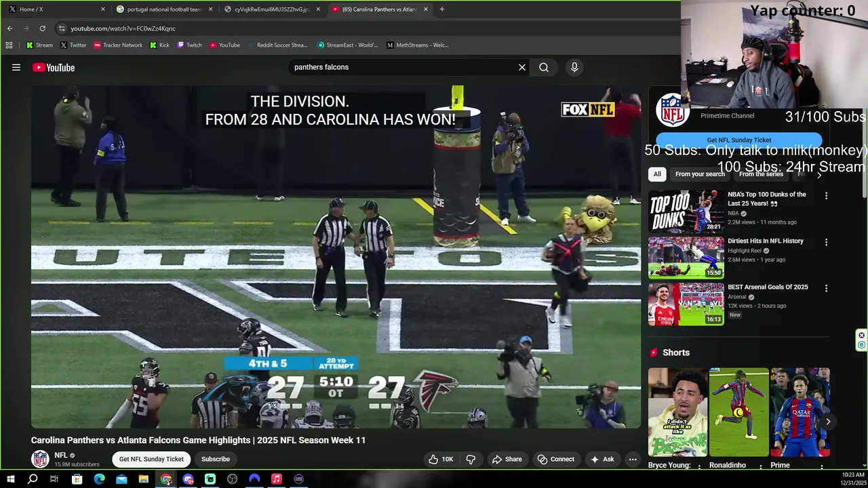The height and width of the screenshot is (488, 868).
Task: Select the From the series chip
Action: click(761, 174)
